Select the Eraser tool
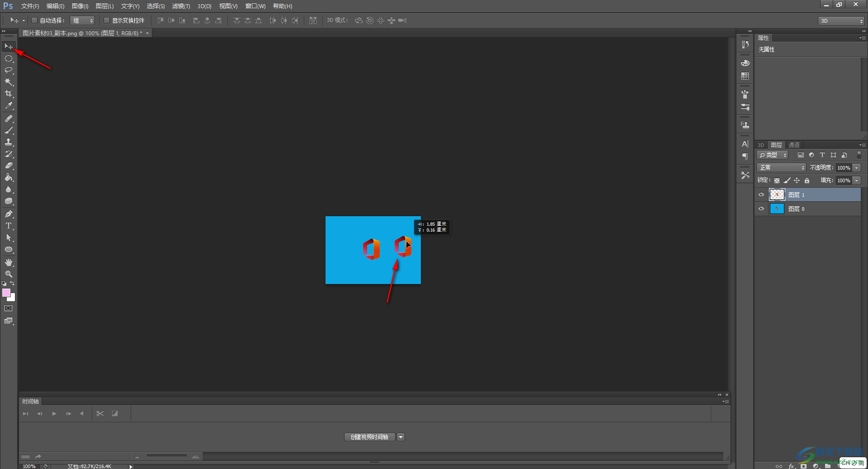This screenshot has width=868, height=469. 9,166
